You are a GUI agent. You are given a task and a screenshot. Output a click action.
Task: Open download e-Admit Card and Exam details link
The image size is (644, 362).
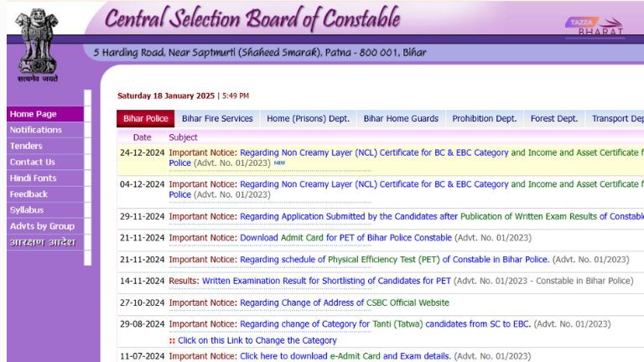345,356
